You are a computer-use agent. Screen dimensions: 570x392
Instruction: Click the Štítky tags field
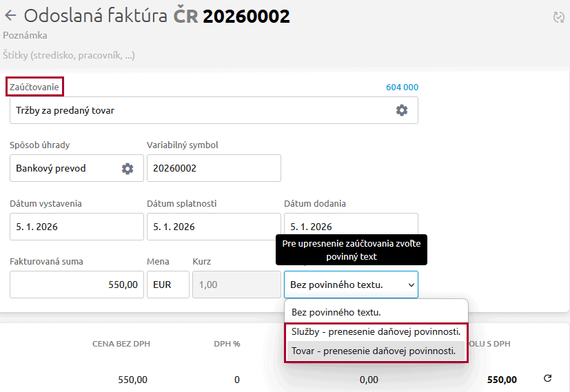[x=69, y=54]
